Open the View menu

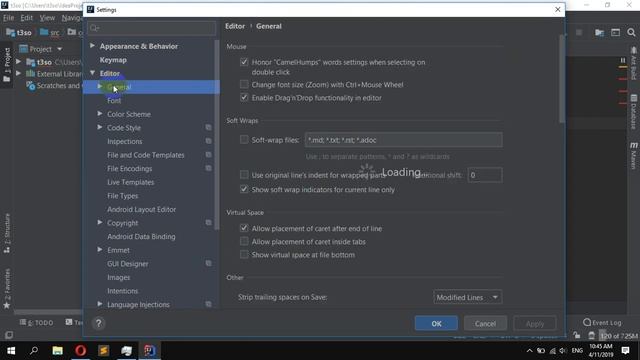[x=47, y=18]
